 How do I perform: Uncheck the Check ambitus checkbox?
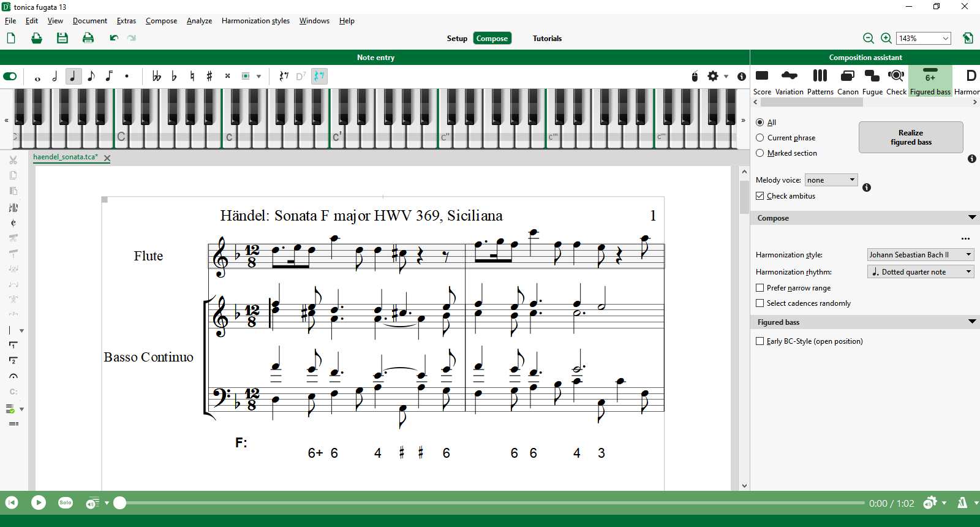tap(760, 196)
